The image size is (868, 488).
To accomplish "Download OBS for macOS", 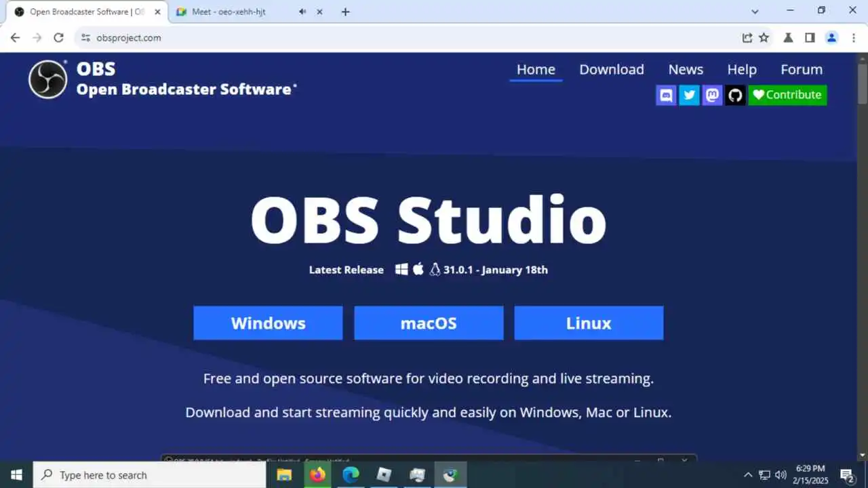I will coord(429,323).
